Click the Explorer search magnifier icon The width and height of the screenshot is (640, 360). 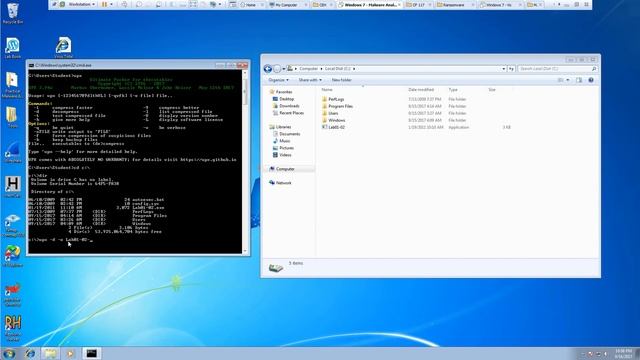click(x=594, y=69)
